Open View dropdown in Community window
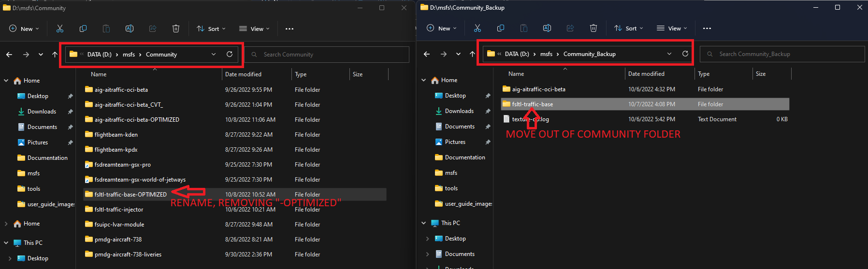 [254, 29]
